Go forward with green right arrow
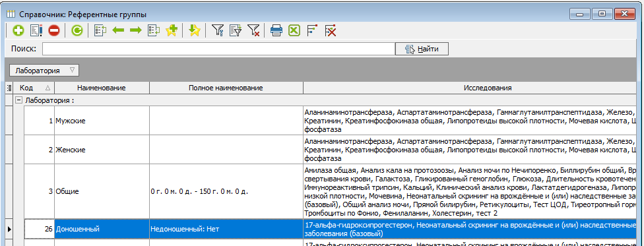Screen dimensions: 644x246 136,30
